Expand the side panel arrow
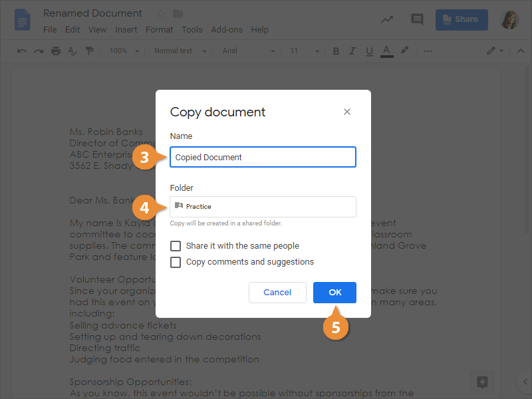 tap(525, 382)
